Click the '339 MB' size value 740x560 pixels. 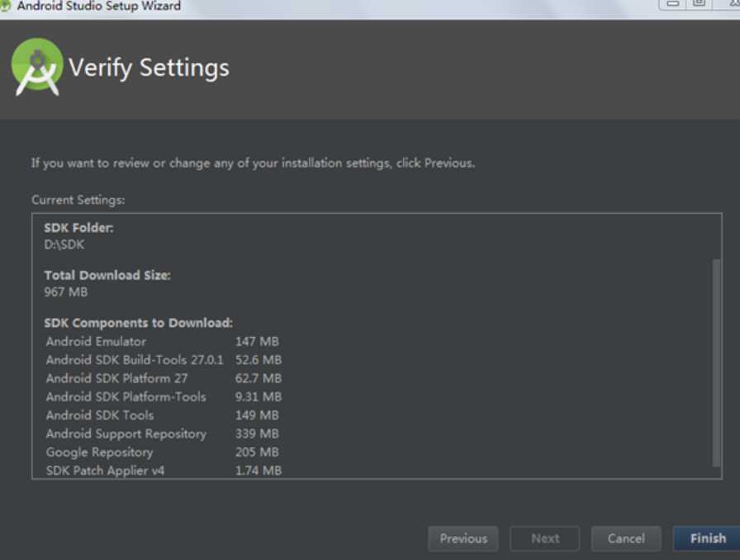[257, 434]
